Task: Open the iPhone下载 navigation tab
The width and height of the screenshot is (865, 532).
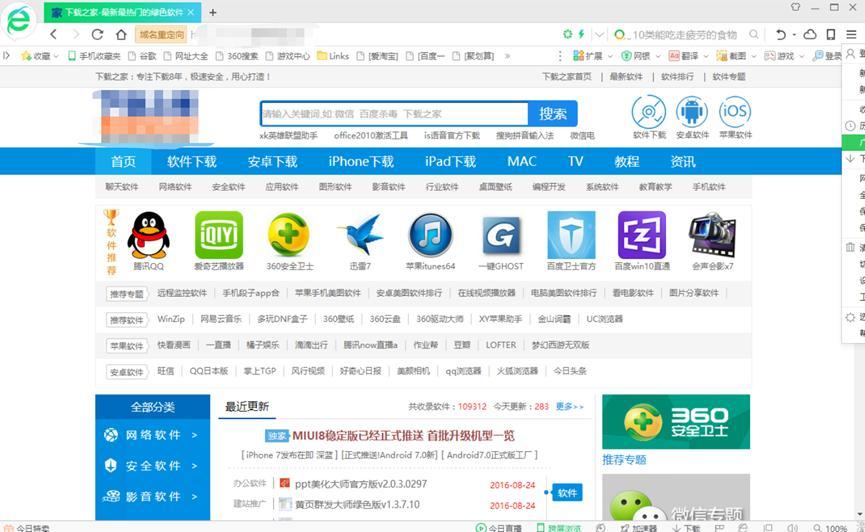Action: [x=361, y=161]
